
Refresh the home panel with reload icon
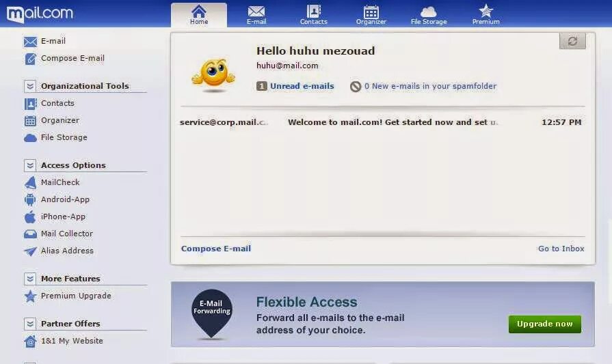(572, 41)
